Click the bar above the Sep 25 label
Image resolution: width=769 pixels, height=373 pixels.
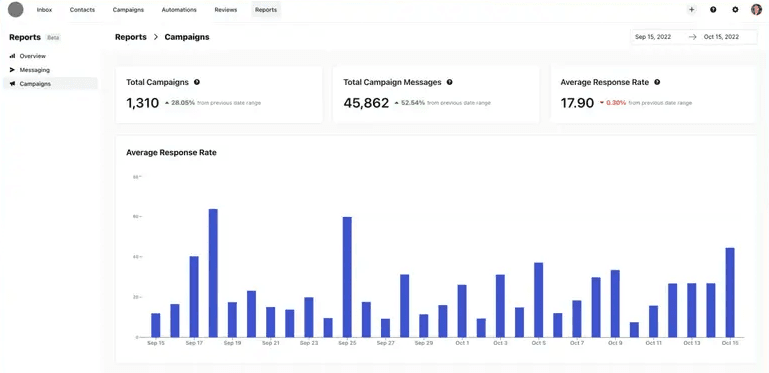coord(347,277)
